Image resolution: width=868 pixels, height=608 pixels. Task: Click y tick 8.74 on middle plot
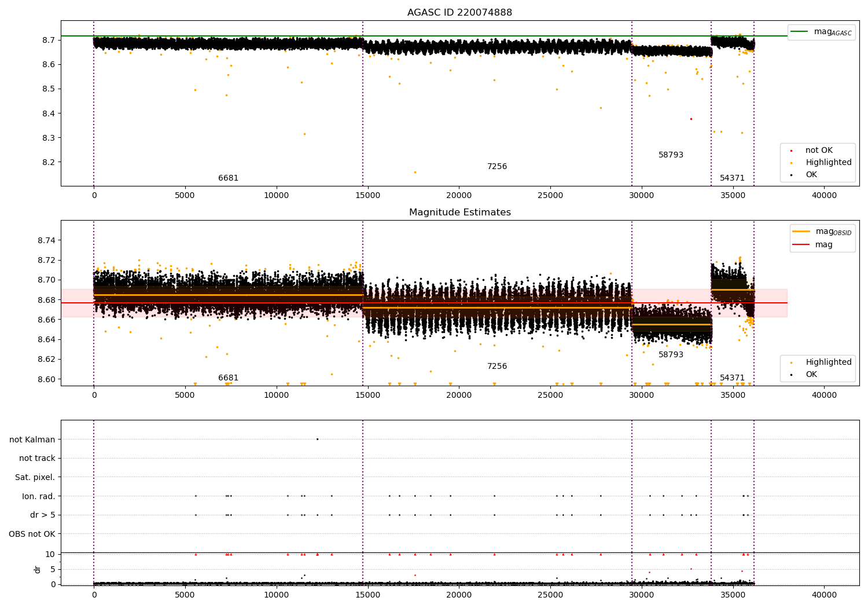(47, 240)
